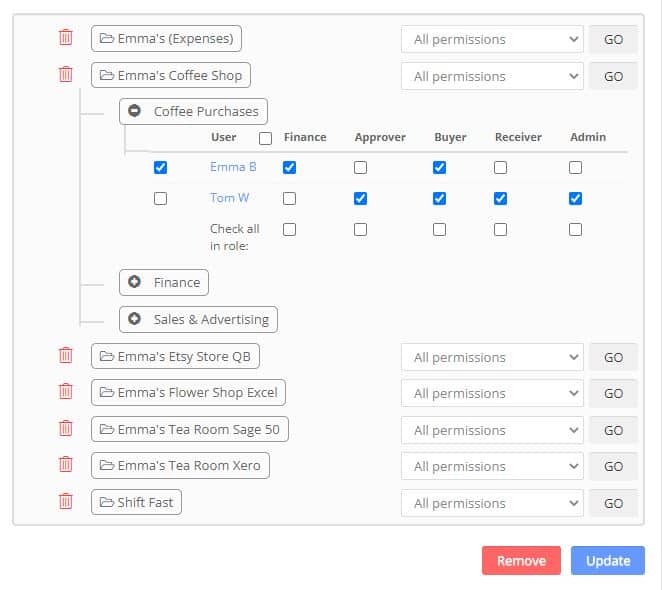Click trash icon for Emma's Flower Shop Excel
Image resolution: width=662 pixels, height=590 pixels.
(x=65, y=392)
